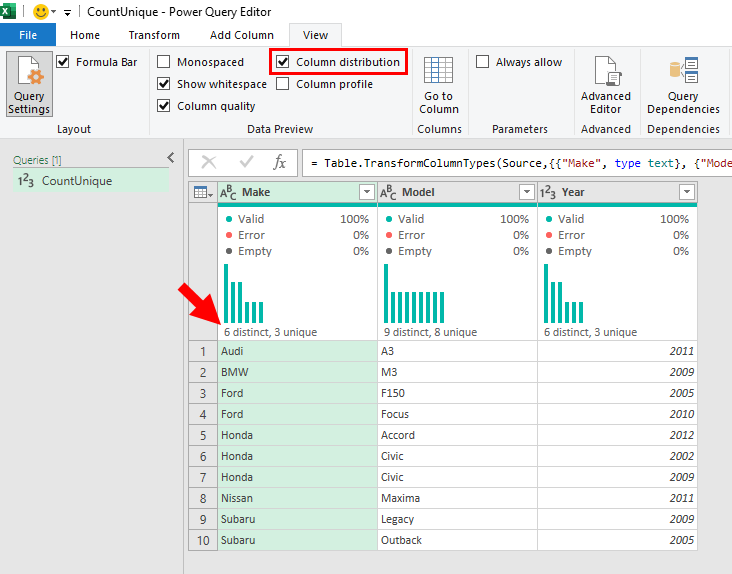Select the 2012 year cell
Viewport: 732px width, 574px height.
point(617,435)
